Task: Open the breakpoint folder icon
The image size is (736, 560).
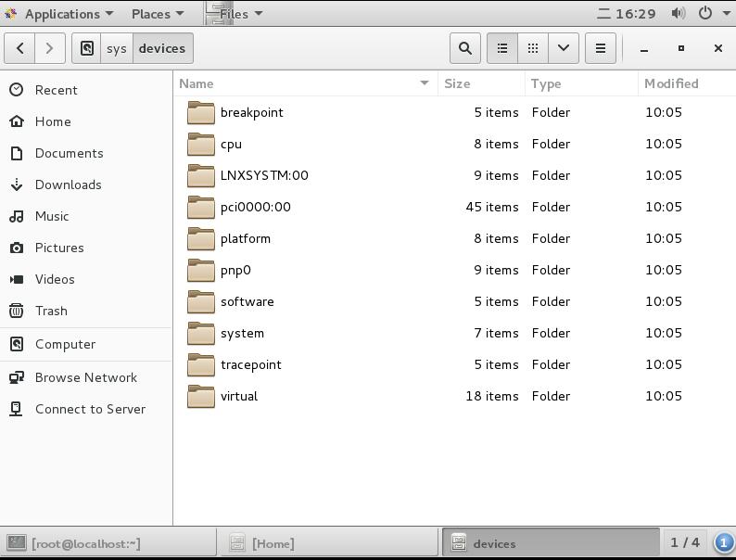Action: click(201, 113)
